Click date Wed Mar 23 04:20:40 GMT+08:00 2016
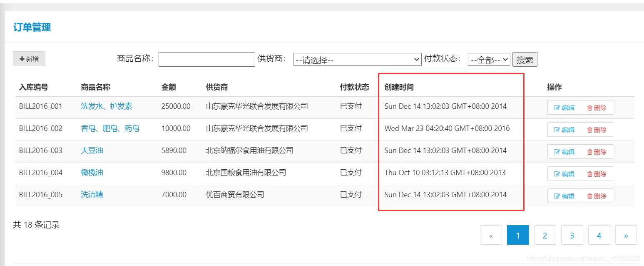The width and height of the screenshot is (644, 266). click(x=447, y=128)
